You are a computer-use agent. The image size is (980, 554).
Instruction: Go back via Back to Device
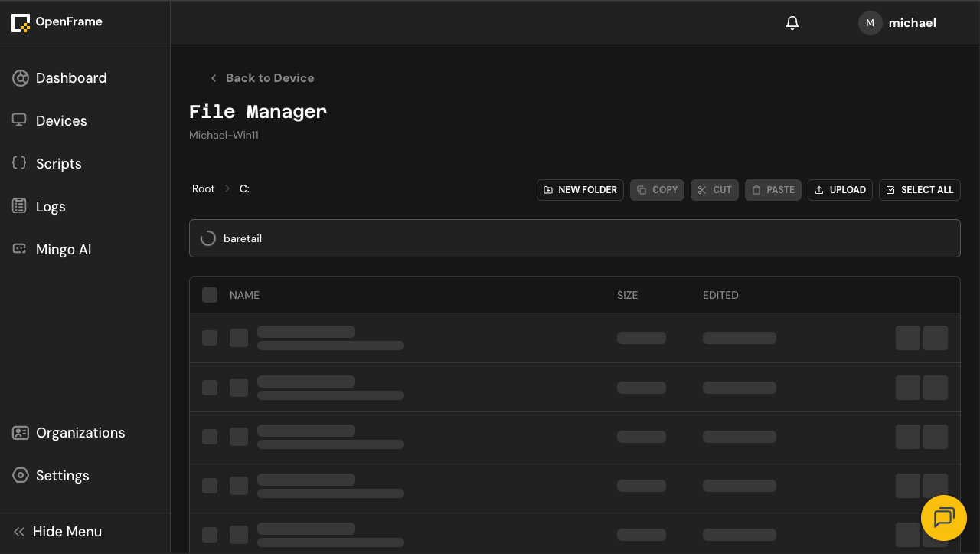[261, 78]
